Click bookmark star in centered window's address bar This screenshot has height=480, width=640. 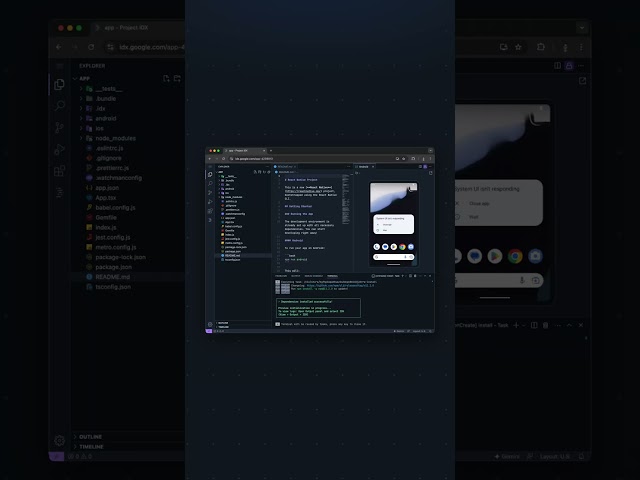(404, 159)
